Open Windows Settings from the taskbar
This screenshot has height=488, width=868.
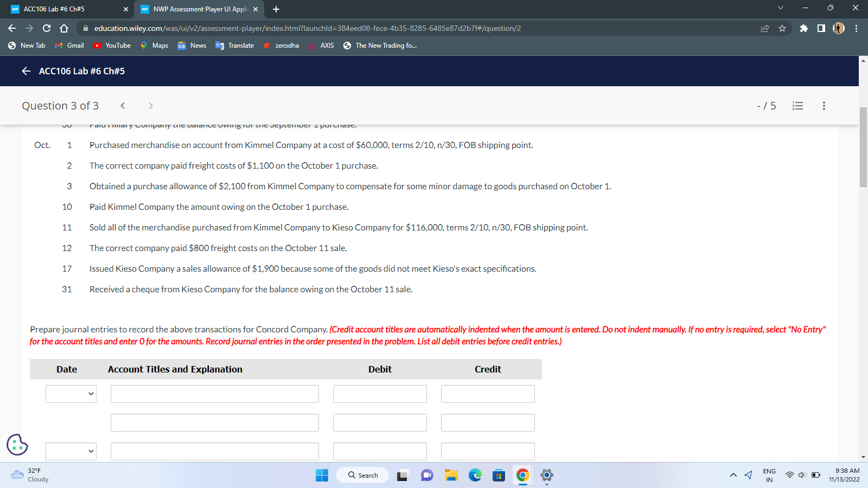pyautogui.click(x=546, y=475)
